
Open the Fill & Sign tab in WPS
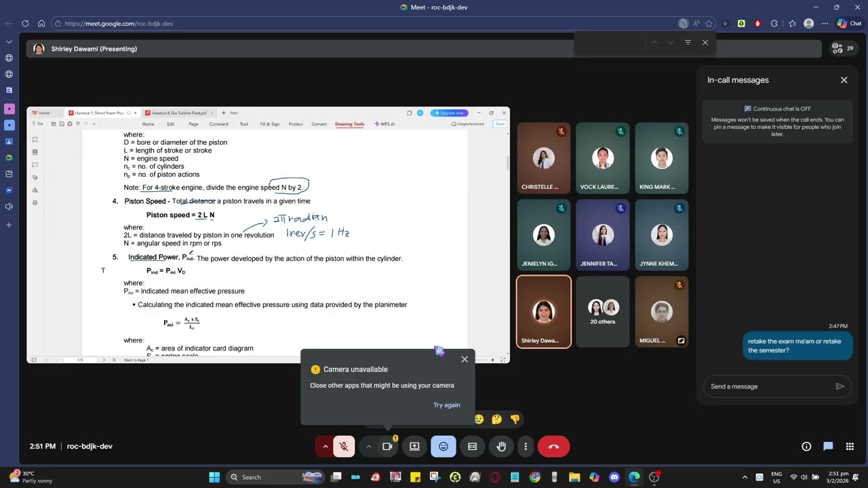tap(269, 124)
